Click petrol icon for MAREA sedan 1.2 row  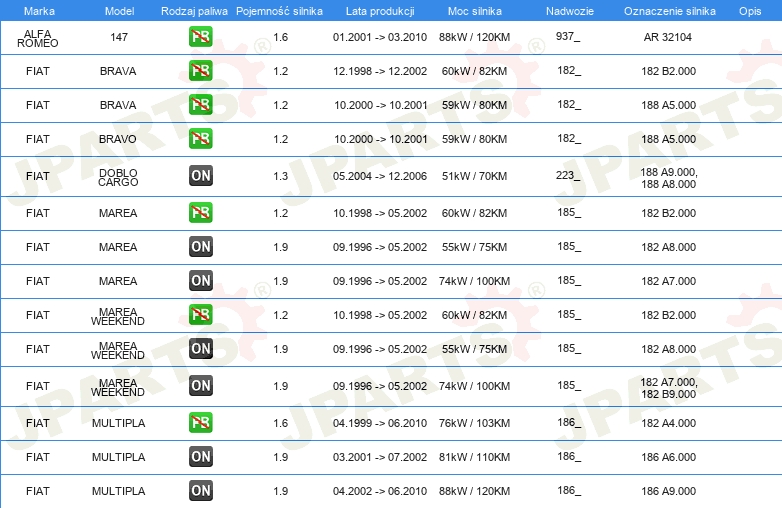pos(200,212)
